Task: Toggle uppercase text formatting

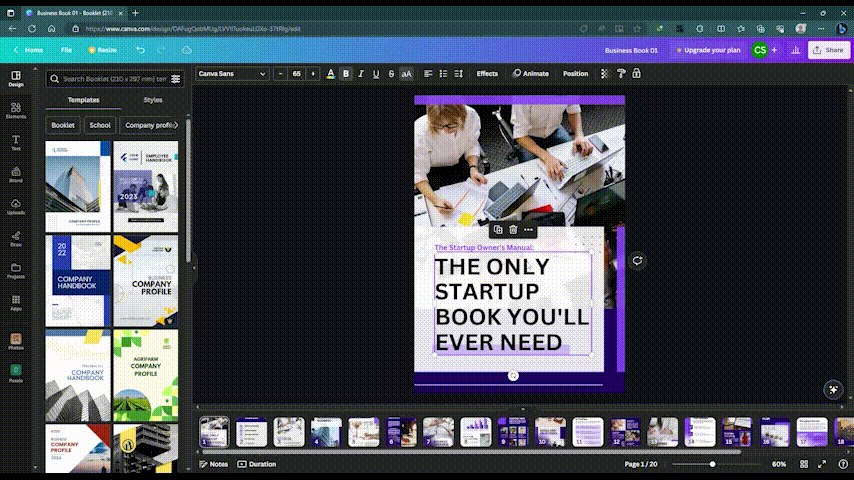Action: coord(406,74)
